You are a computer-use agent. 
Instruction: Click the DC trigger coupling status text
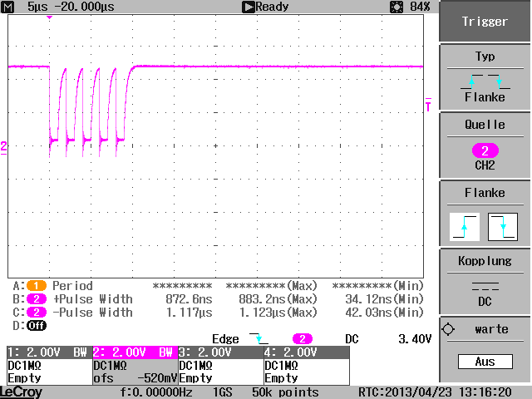[352, 338]
